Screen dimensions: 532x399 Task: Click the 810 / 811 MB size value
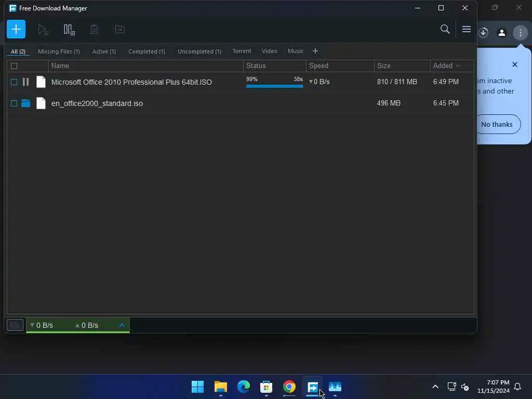point(397,82)
